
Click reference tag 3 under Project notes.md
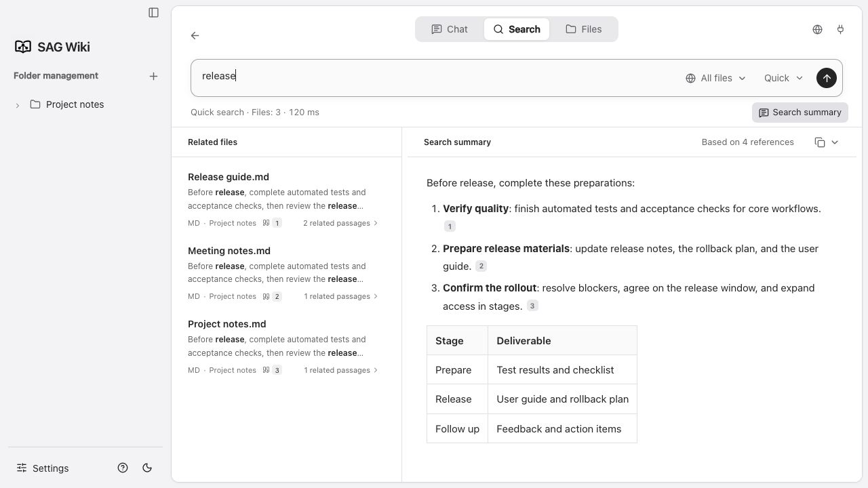point(272,370)
